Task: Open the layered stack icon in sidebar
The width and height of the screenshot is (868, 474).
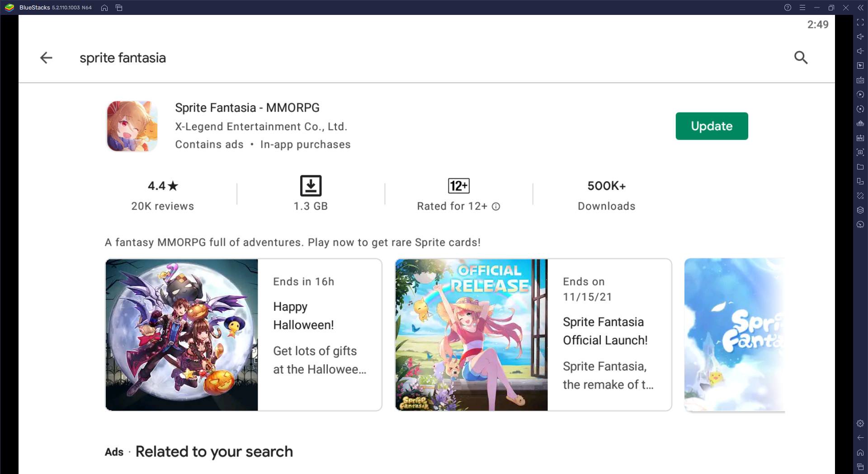Action: tap(860, 210)
